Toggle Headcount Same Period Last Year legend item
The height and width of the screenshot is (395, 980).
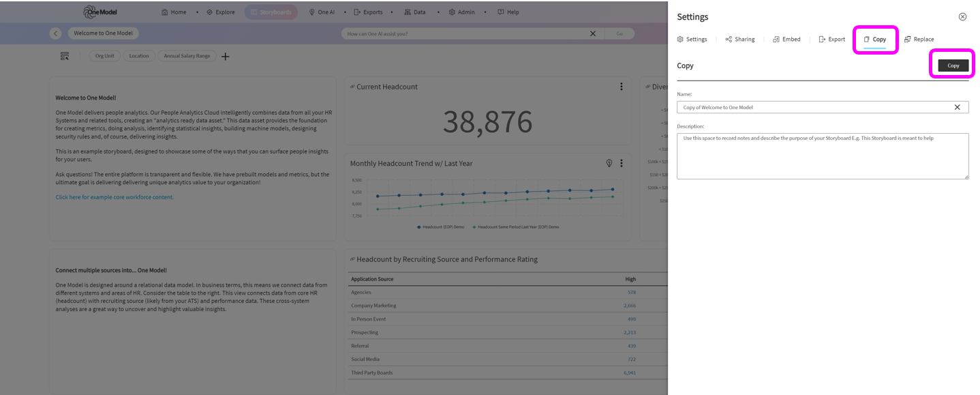pyautogui.click(x=515, y=226)
